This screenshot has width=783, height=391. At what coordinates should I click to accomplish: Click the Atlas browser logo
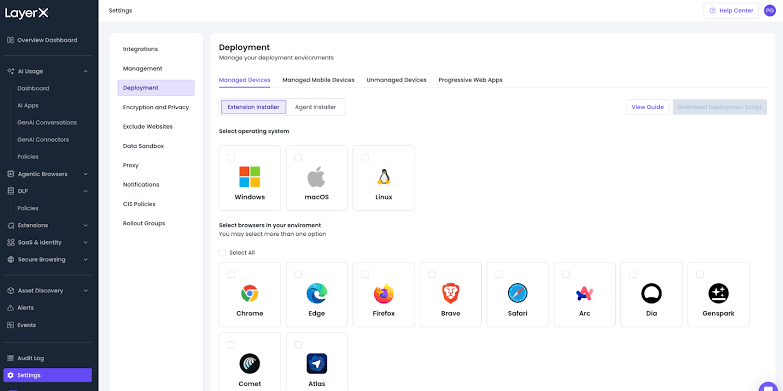tap(317, 364)
